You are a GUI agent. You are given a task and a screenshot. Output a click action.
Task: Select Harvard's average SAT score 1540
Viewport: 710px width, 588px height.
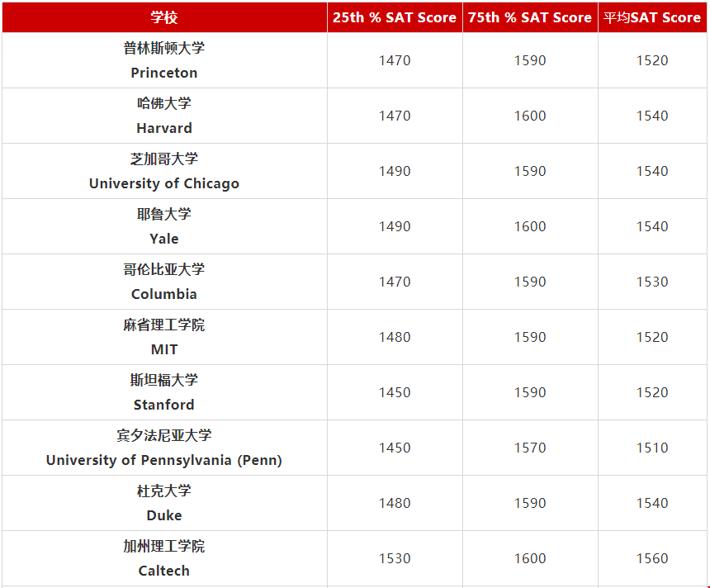coord(652,116)
